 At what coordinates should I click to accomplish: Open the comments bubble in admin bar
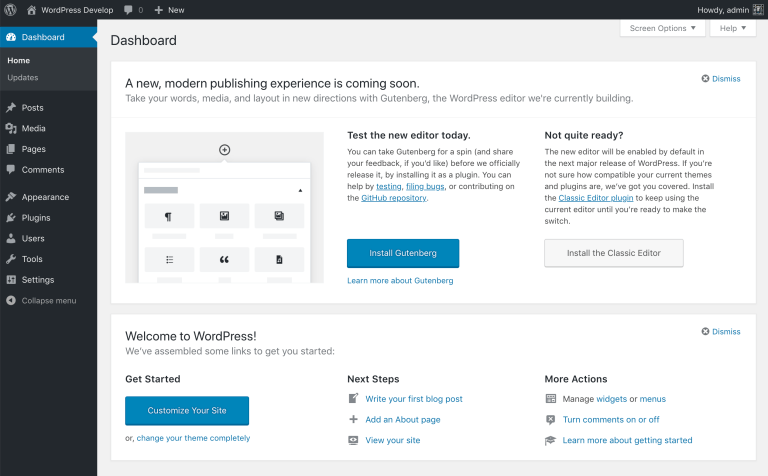[x=133, y=9]
